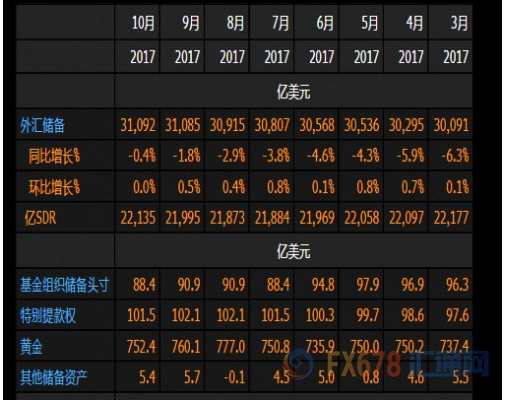Click the 30,536 foreign reserve value
The image size is (507, 400).
(x=362, y=125)
